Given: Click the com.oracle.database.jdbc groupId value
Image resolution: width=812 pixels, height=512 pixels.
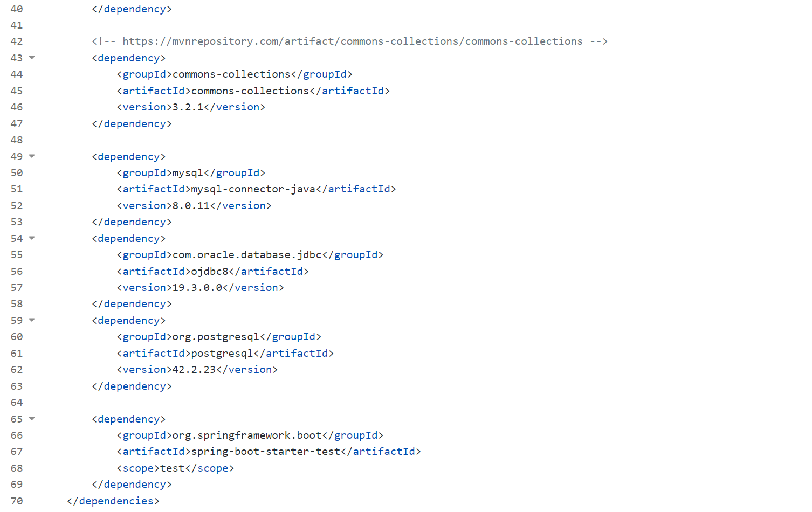Looking at the screenshot, I should click(x=247, y=255).
